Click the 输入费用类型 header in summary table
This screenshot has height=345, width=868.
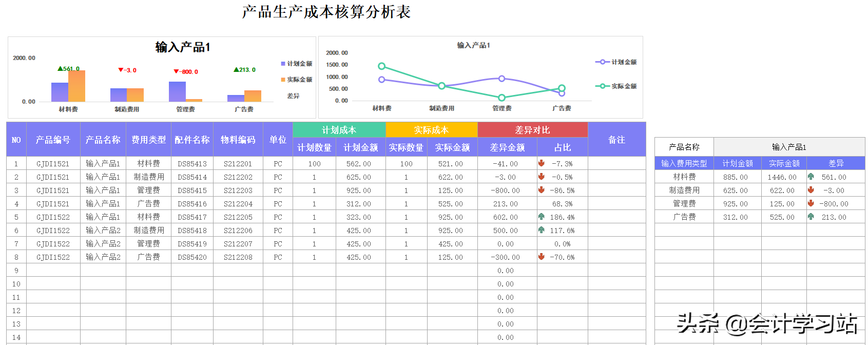pos(684,163)
